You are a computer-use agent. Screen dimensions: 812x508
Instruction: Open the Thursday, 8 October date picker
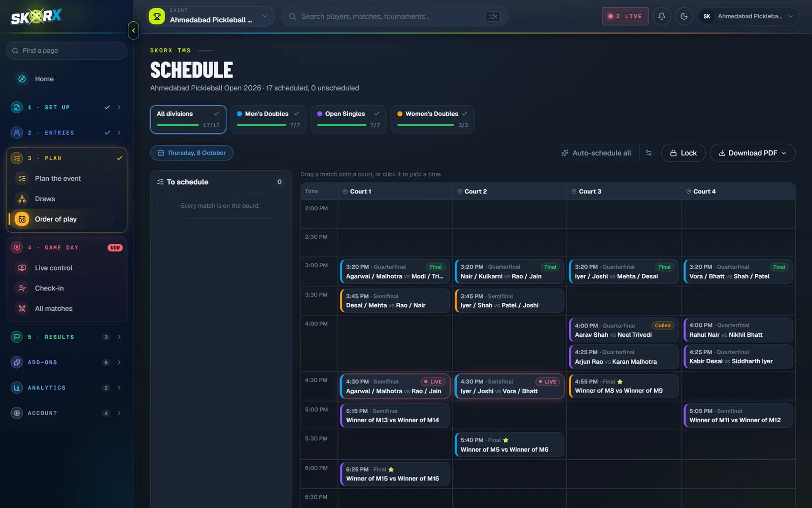coord(192,153)
